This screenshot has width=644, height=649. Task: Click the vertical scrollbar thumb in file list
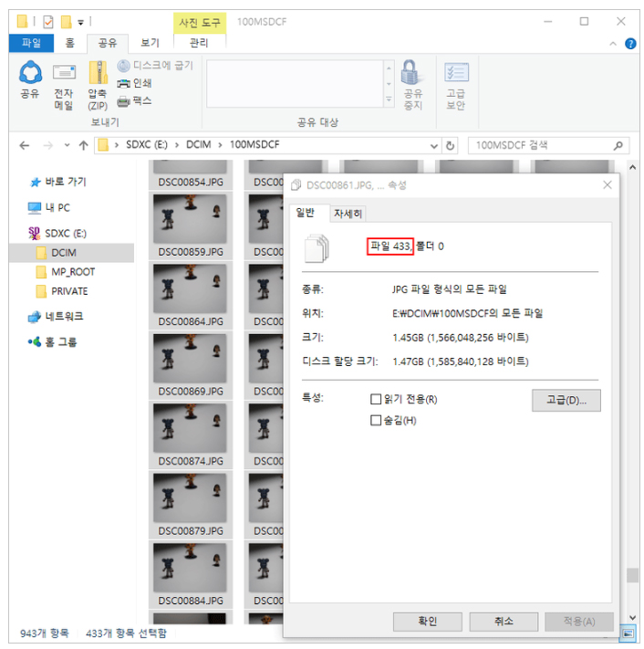[632, 575]
